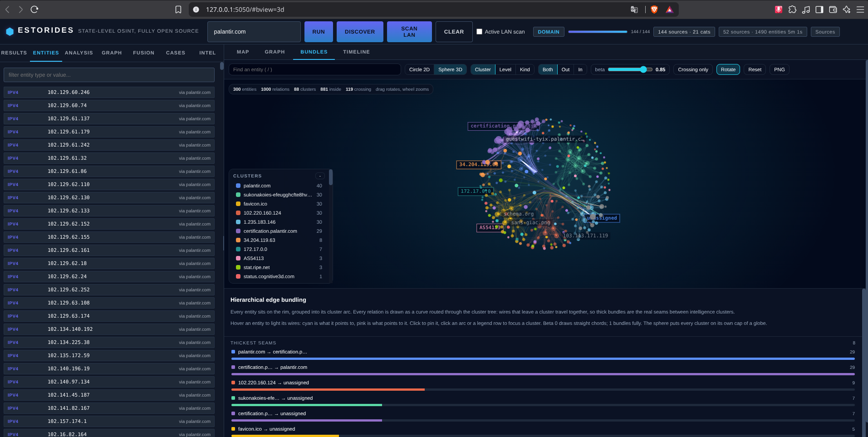Screen dimensions: 868x437
Task: Bookmark this page icon
Action: click(178, 10)
